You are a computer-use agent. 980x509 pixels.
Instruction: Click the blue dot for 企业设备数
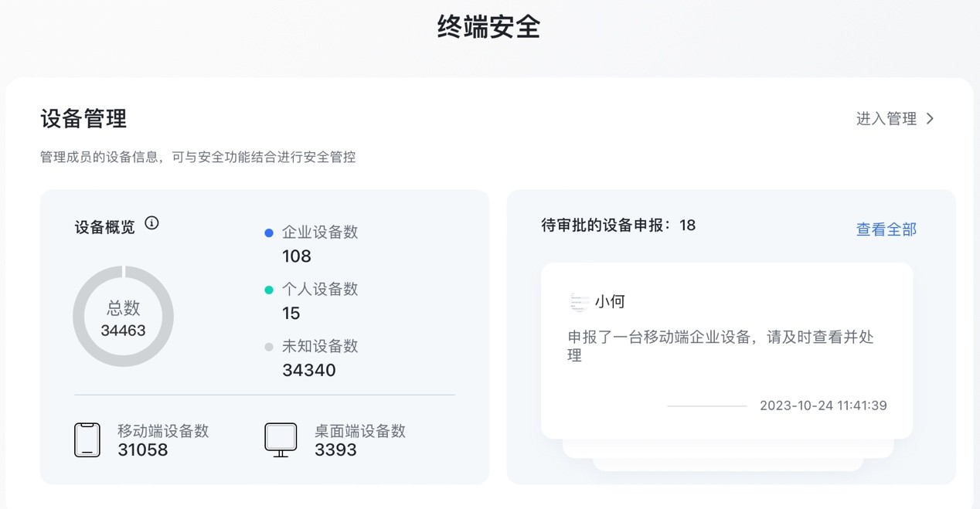tap(269, 232)
